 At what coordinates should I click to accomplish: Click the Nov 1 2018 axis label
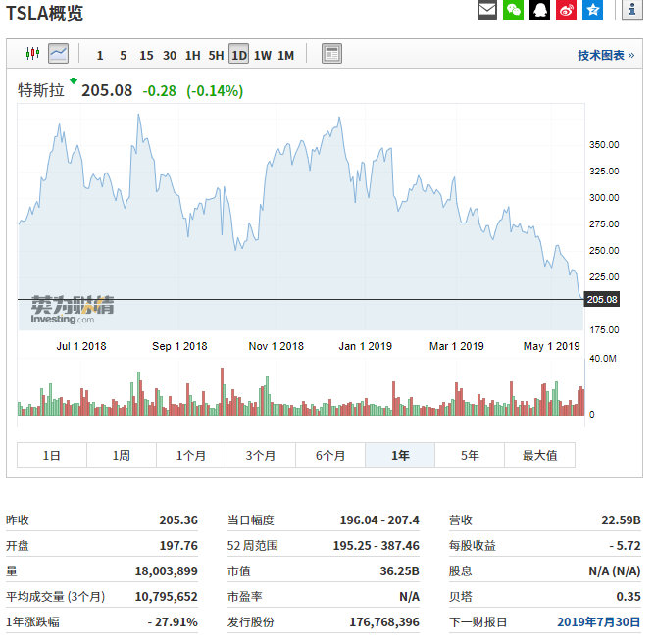point(277,346)
